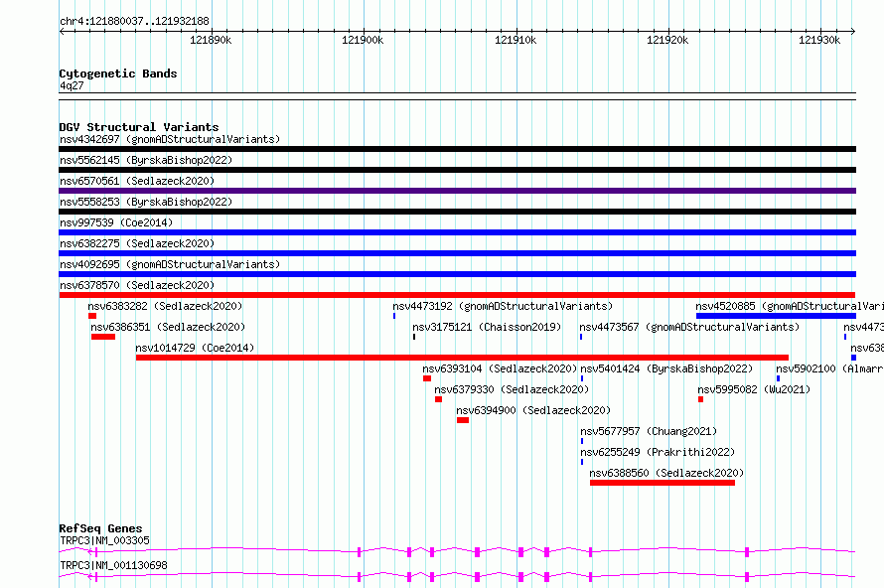Select the blue bar under nsv997539
This screenshot has height=588, width=884.
pyautogui.click(x=457, y=232)
